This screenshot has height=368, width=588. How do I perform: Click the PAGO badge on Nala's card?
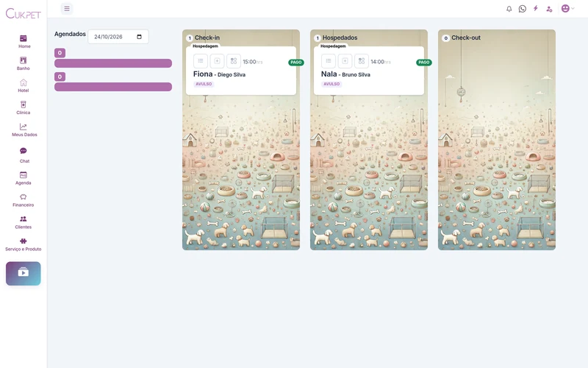(x=424, y=63)
